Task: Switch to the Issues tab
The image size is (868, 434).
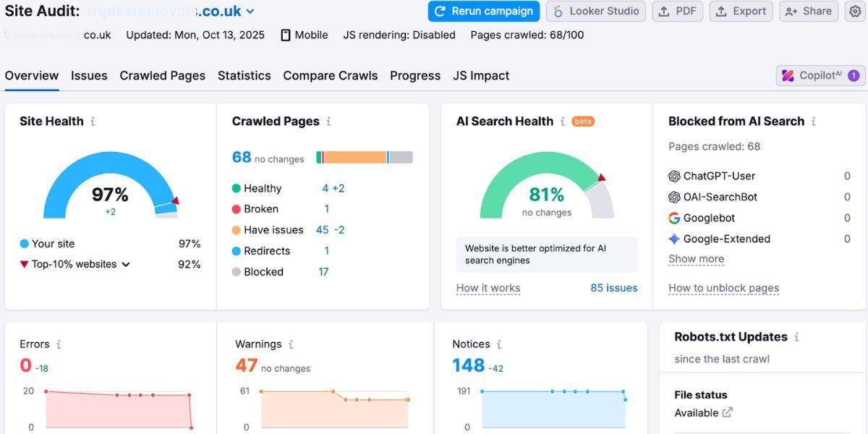Action: coord(89,76)
